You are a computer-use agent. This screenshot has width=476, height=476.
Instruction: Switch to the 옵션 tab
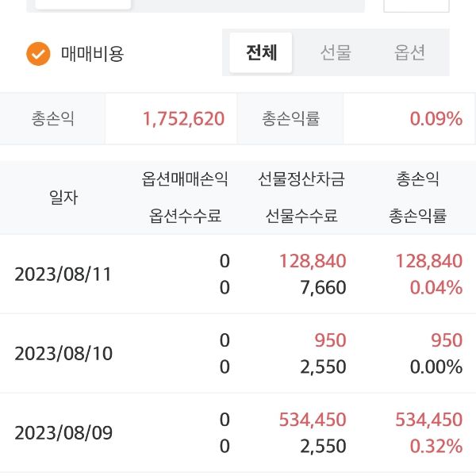(x=410, y=53)
